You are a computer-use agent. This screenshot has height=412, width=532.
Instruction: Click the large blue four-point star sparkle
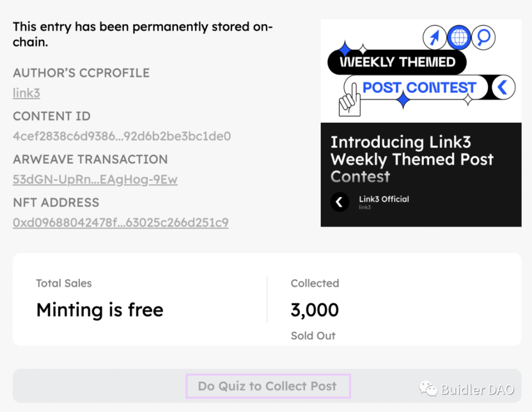(x=403, y=100)
